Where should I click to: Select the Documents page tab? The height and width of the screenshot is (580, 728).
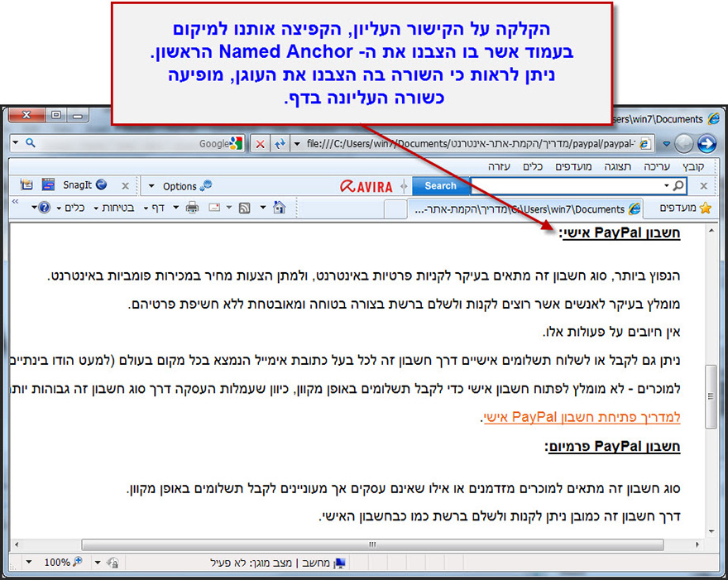point(526,209)
